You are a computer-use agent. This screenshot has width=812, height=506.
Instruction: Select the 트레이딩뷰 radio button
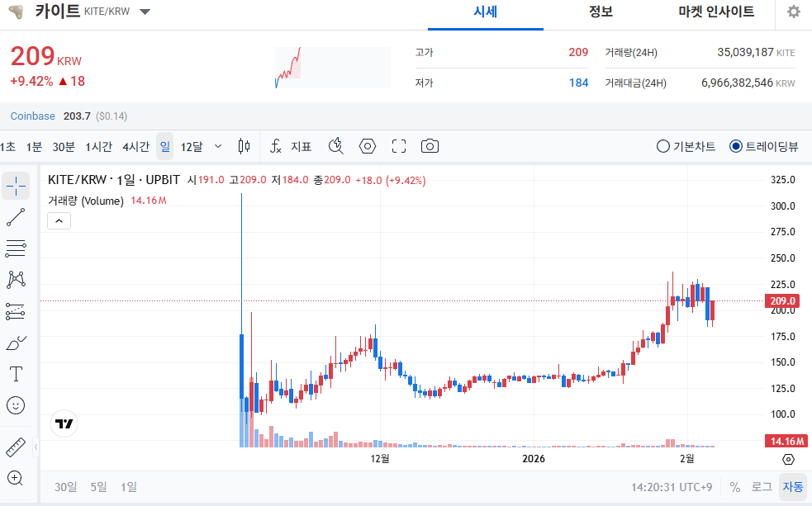pyautogui.click(x=734, y=146)
